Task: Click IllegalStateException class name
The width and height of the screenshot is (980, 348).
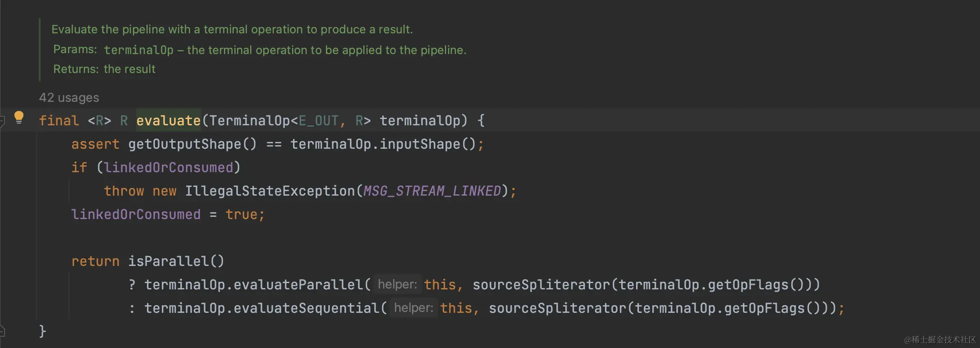Action: [x=270, y=191]
